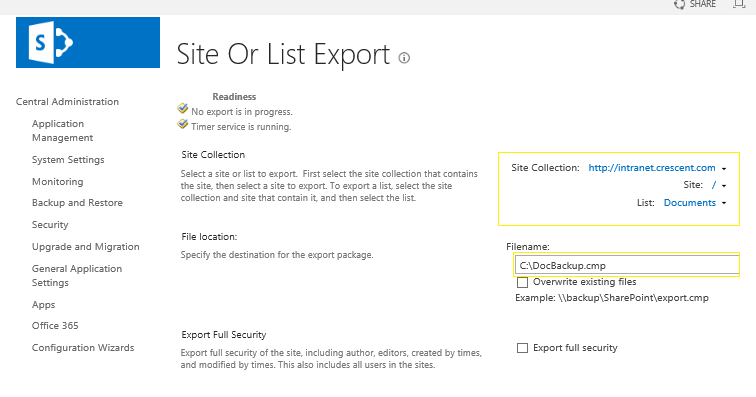The width and height of the screenshot is (756, 397).
Task: Open the Site Collection dropdown arrow
Action: tap(724, 169)
